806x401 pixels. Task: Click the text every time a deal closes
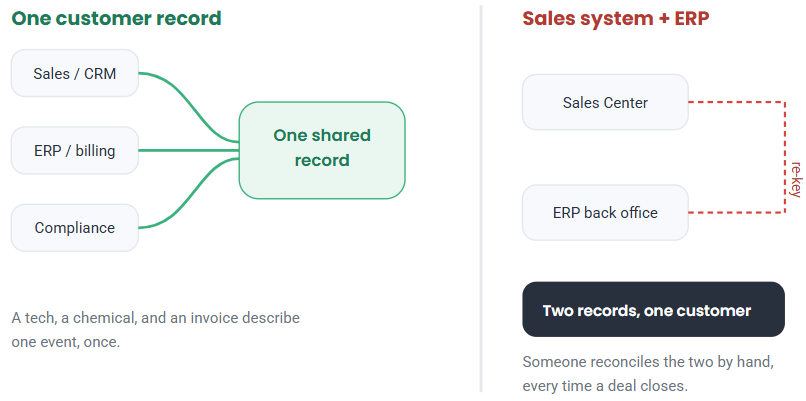click(605, 386)
